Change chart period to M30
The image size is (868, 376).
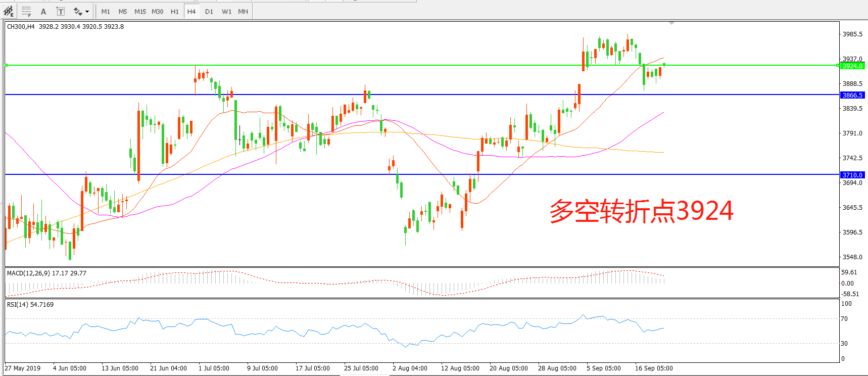(158, 11)
